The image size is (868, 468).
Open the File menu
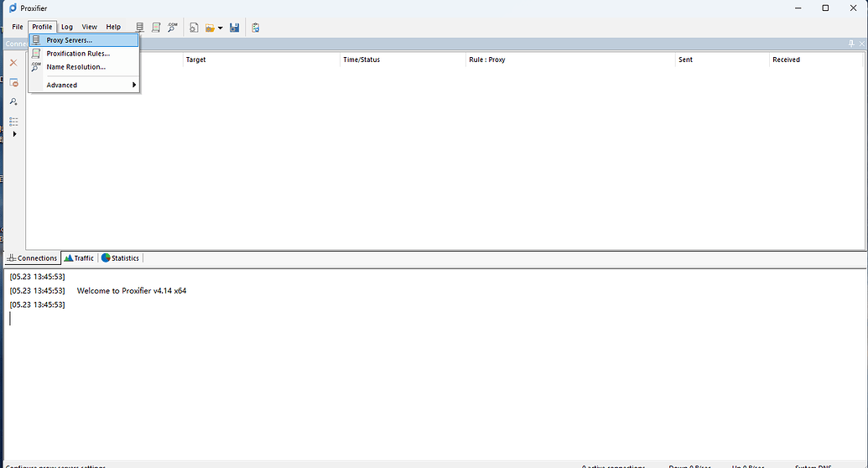18,27
